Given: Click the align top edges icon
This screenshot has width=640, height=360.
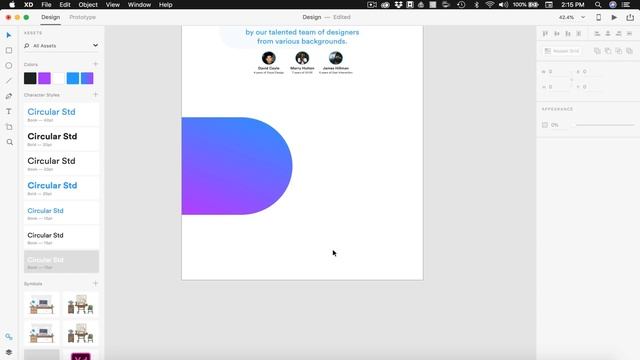Looking at the screenshot, I should pyautogui.click(x=545, y=33).
